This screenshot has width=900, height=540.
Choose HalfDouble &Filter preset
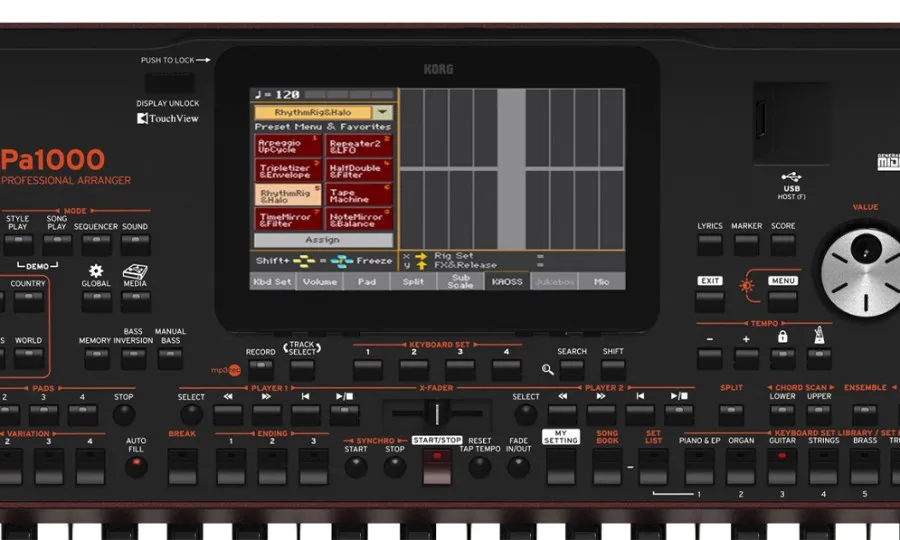tap(359, 170)
